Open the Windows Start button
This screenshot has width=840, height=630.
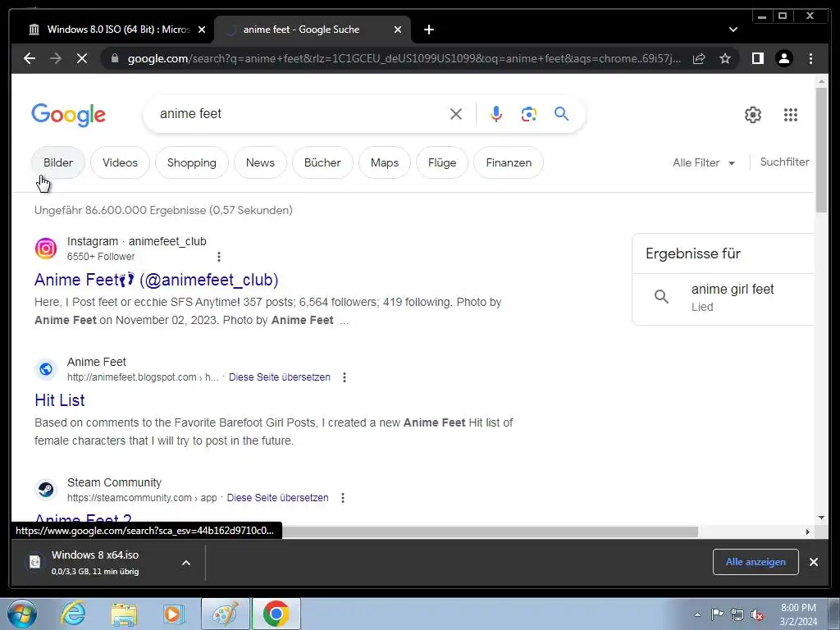[x=22, y=614]
